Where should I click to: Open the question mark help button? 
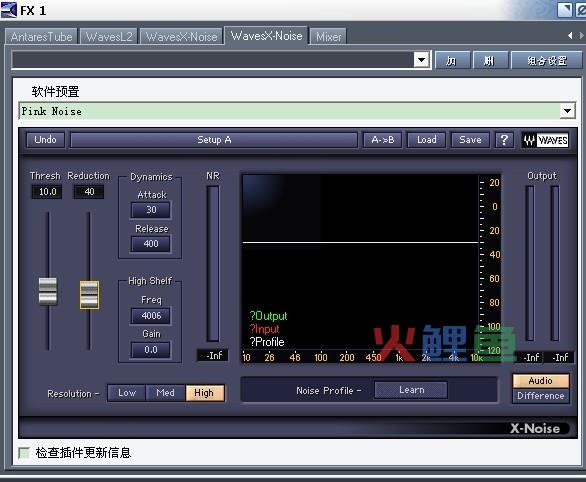coord(504,140)
